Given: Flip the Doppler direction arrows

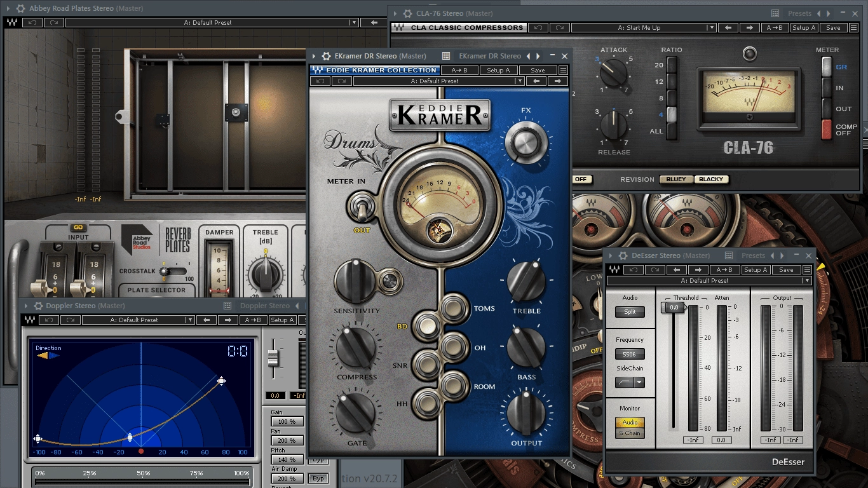Looking at the screenshot, I should (x=48, y=356).
